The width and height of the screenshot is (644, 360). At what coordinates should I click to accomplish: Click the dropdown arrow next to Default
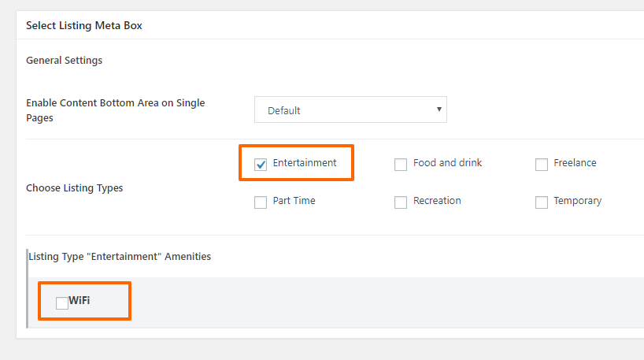click(x=439, y=109)
